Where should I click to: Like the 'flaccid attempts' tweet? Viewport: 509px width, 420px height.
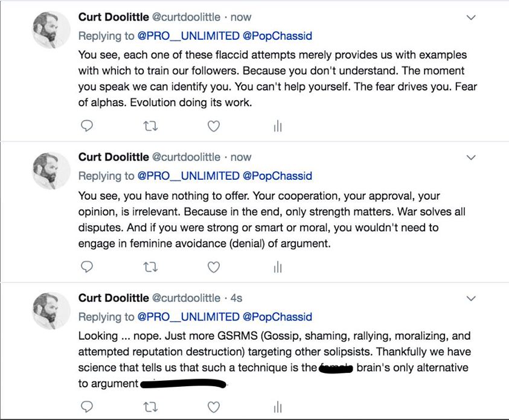point(213,126)
